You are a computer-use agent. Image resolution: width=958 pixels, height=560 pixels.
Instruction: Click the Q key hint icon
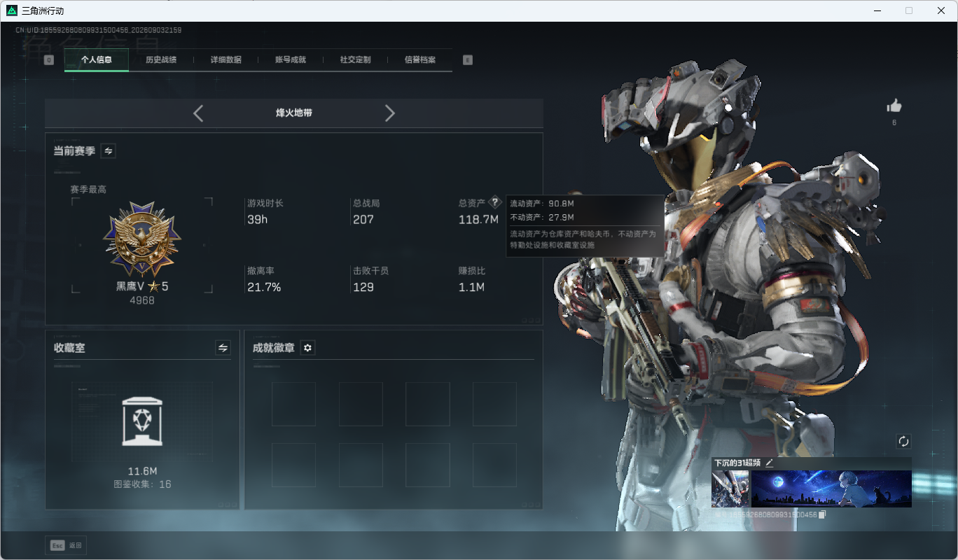49,60
